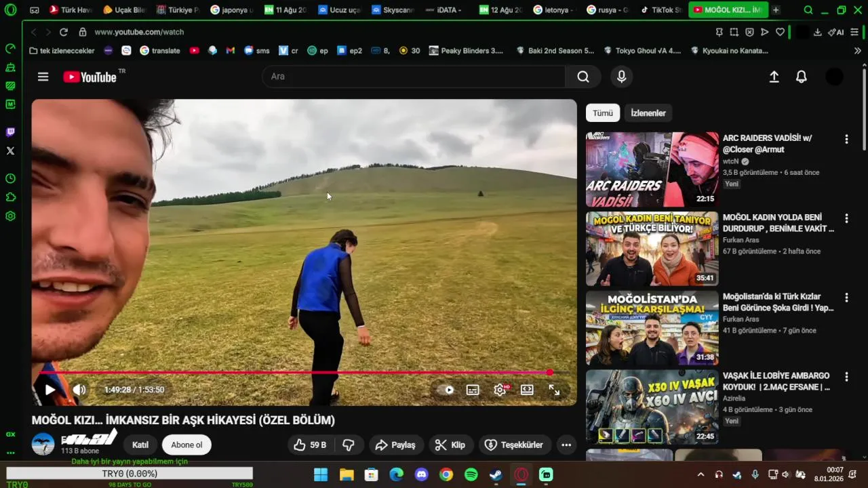
Task: Open the Opera snapshot camera icon
Action: point(734,32)
